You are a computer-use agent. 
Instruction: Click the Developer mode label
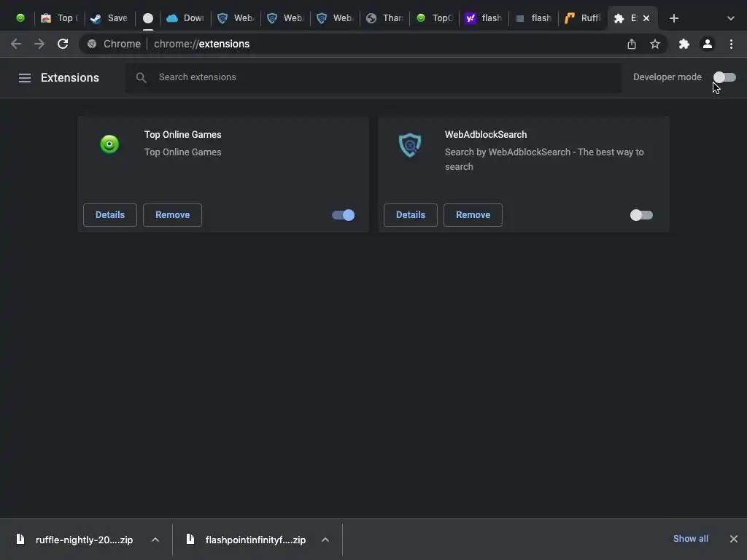667,77
